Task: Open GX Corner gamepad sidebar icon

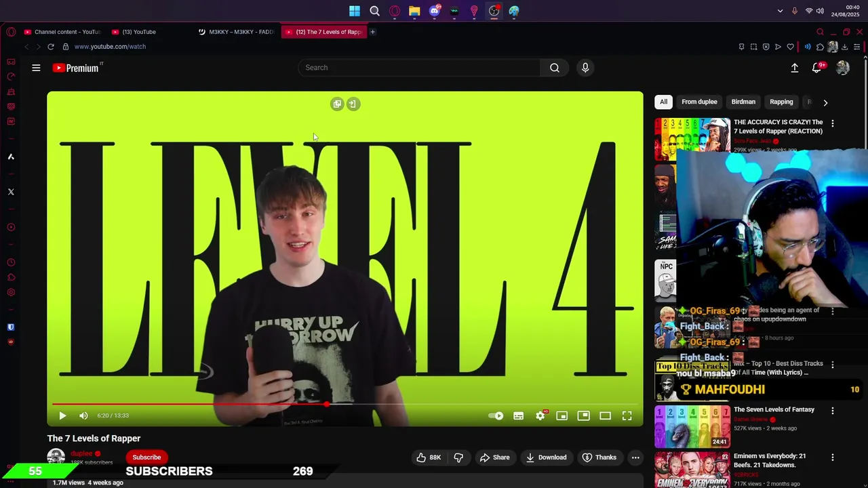Action: (11, 62)
